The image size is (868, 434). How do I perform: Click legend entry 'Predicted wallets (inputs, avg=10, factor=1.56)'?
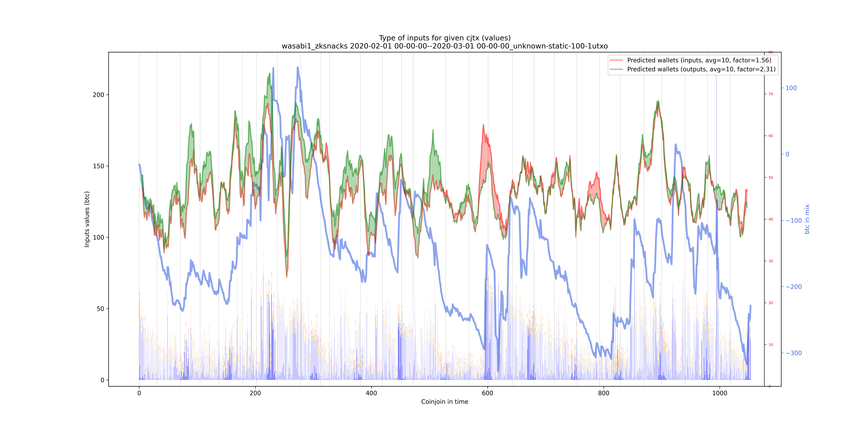(699, 60)
